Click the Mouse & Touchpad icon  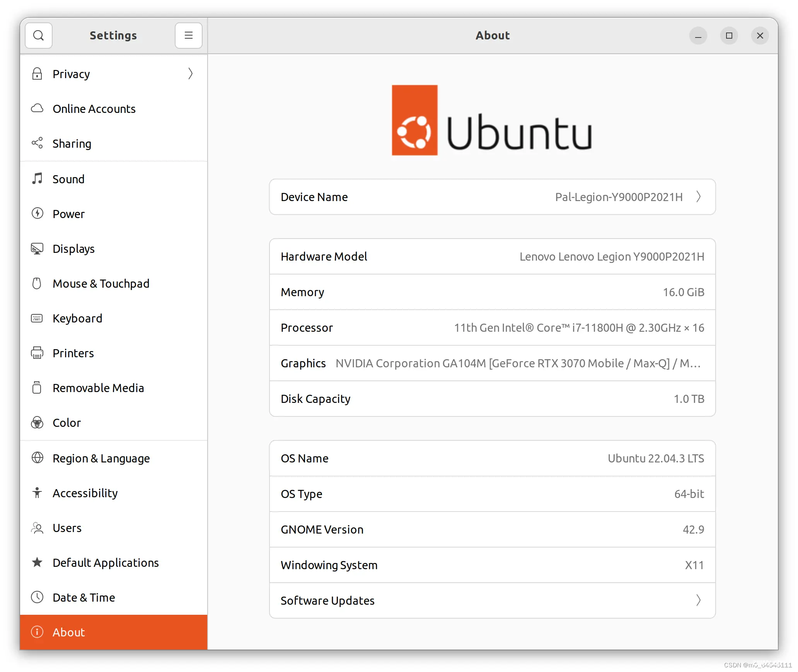38,283
